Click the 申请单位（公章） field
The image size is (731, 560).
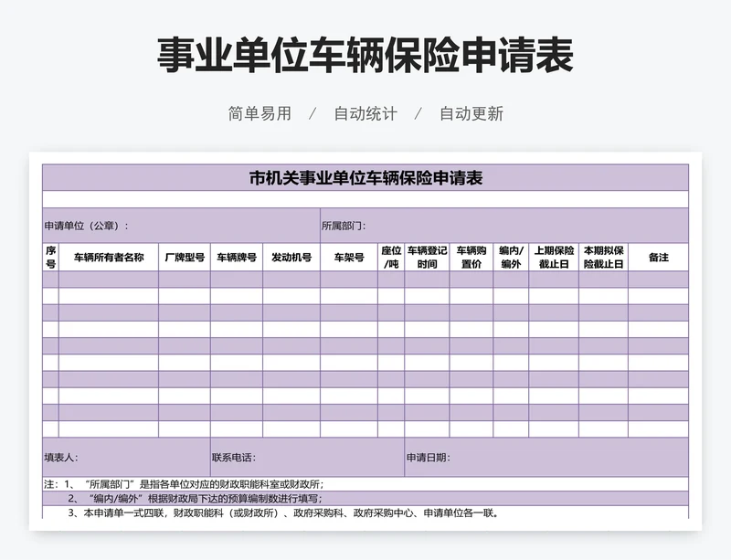(181, 226)
